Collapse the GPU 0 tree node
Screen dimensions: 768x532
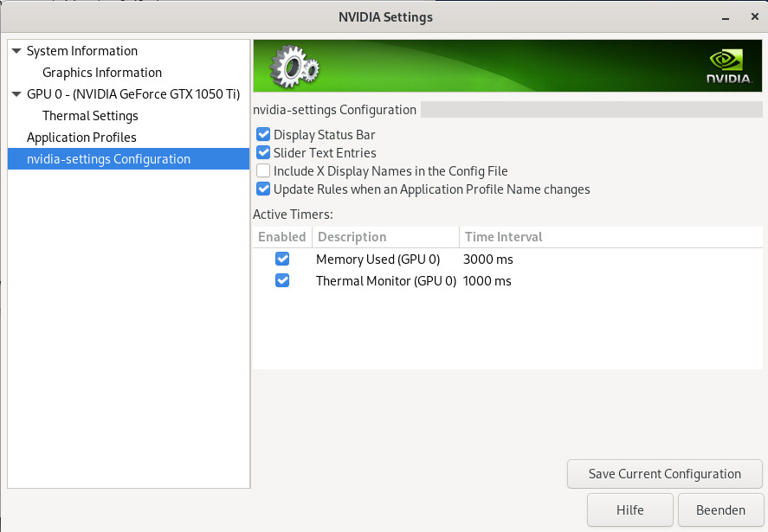(x=16, y=94)
